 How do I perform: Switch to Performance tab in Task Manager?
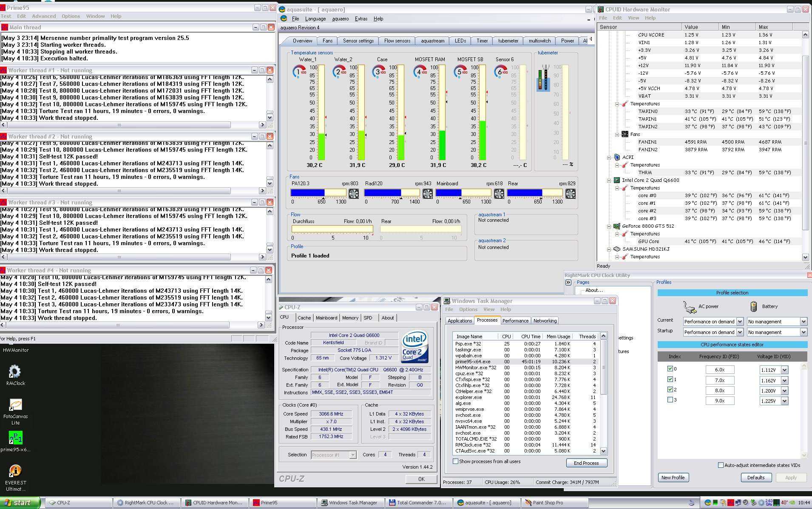(x=515, y=321)
